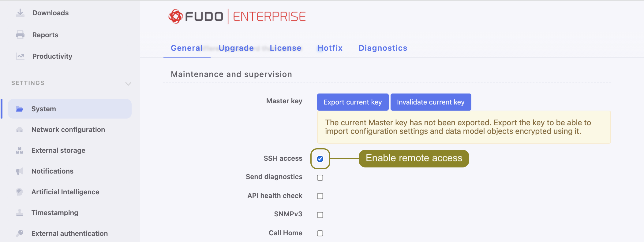Enable the Send diagnostics checkbox
This screenshot has width=644, height=242.
pyautogui.click(x=320, y=178)
